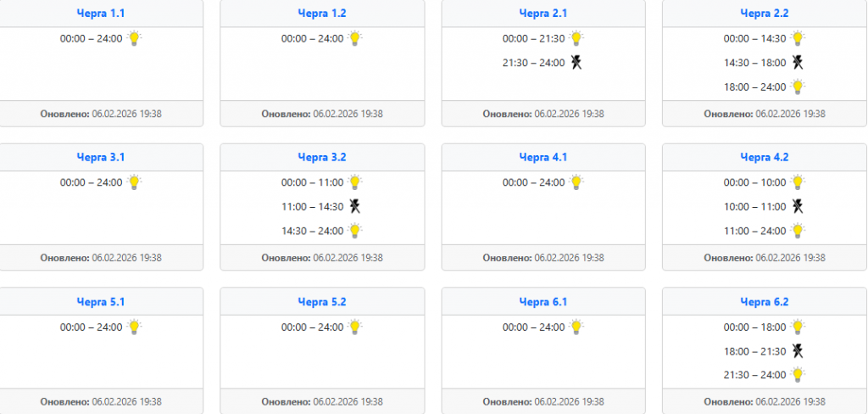The width and height of the screenshot is (868, 414).
Task: Click the light bulb icon in Черга 1.1
Action: click(x=134, y=38)
